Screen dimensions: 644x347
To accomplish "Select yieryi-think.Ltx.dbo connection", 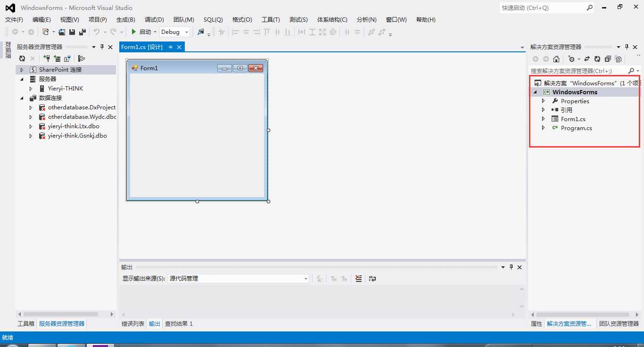I will pyautogui.click(x=74, y=126).
